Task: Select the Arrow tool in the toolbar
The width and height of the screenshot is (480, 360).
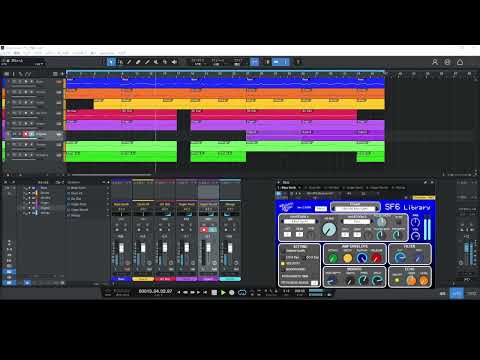Action: click(111, 62)
